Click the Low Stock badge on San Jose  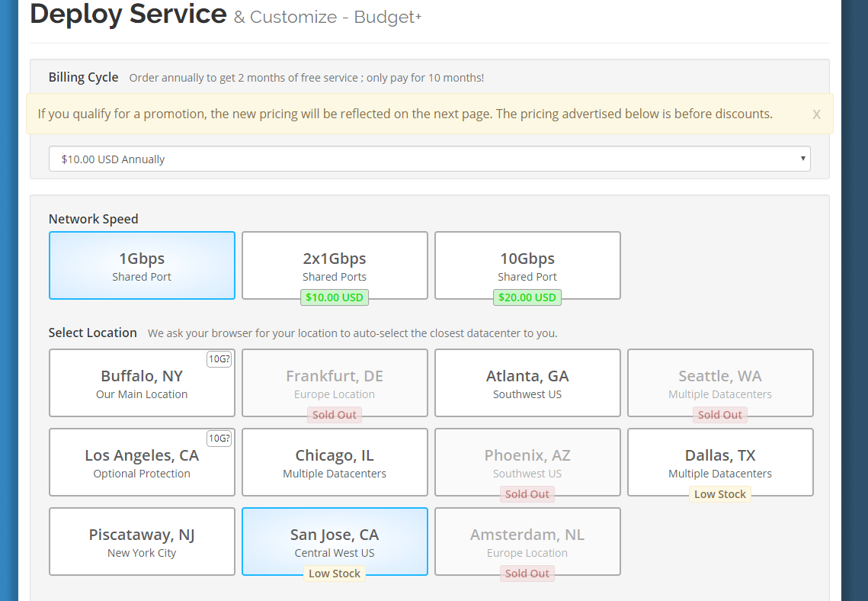[x=335, y=574]
